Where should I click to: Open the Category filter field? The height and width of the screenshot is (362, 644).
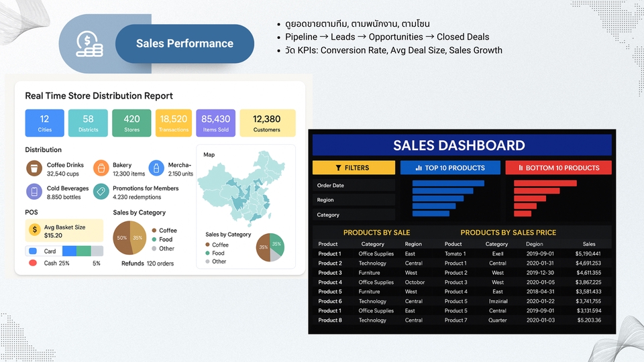click(x=354, y=215)
